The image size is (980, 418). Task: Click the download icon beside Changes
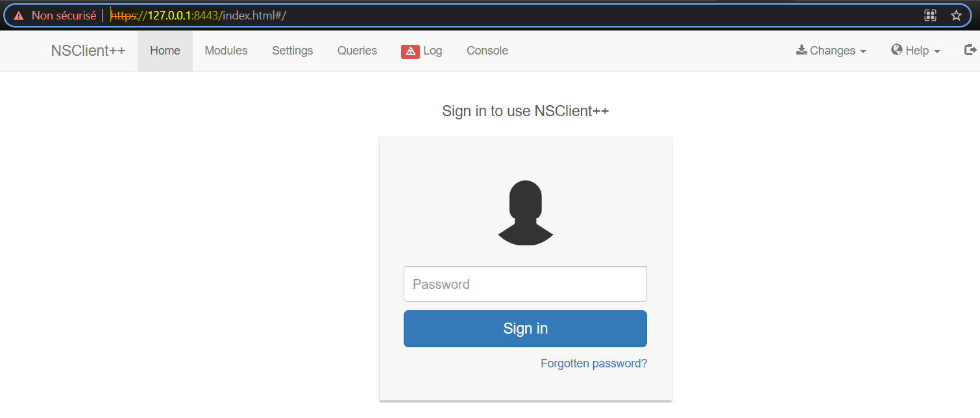coord(802,50)
